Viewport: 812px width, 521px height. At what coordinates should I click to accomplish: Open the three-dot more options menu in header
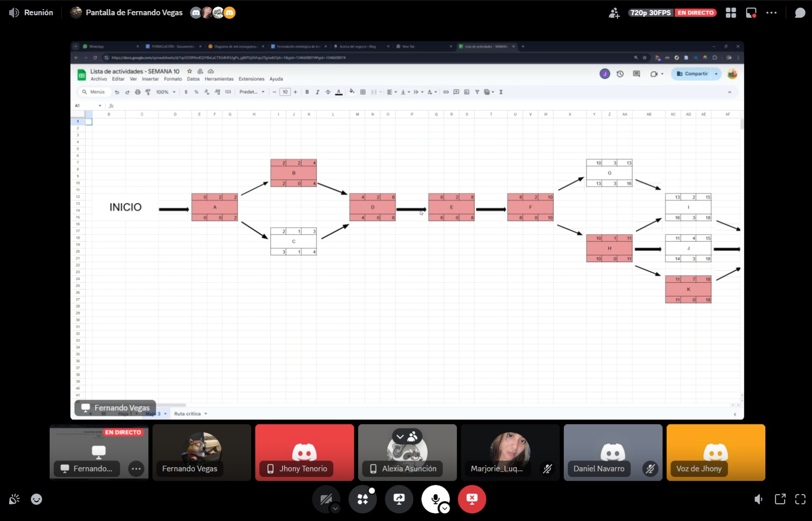pos(771,13)
